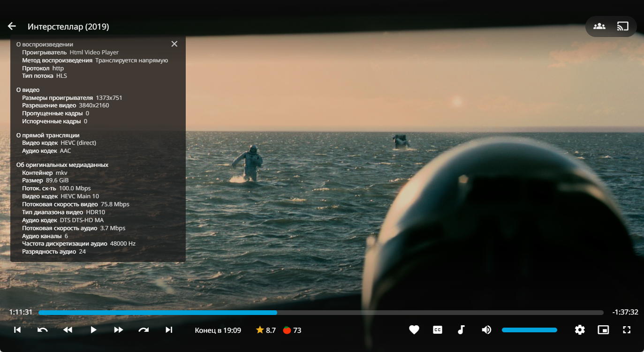Toggle picture-in-picture mode
Screen dimensions: 644x352
click(603, 330)
